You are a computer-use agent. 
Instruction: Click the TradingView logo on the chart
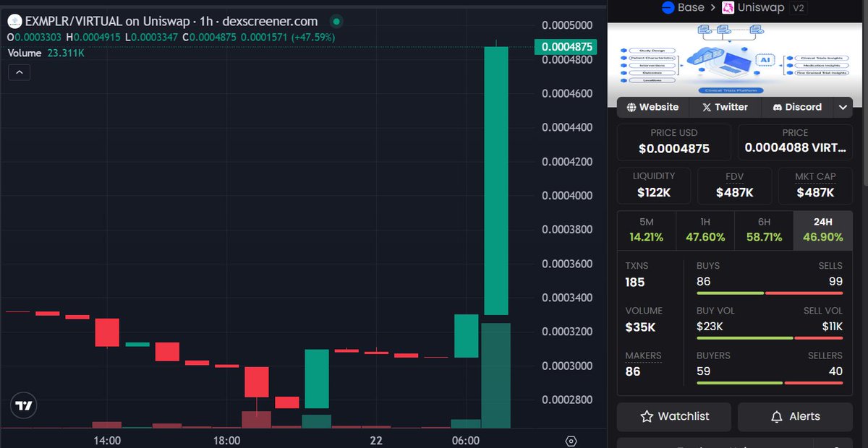coord(24,406)
